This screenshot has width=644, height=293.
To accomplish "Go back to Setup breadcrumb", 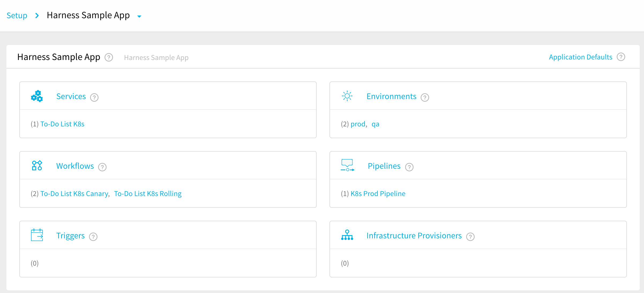I will [17, 16].
